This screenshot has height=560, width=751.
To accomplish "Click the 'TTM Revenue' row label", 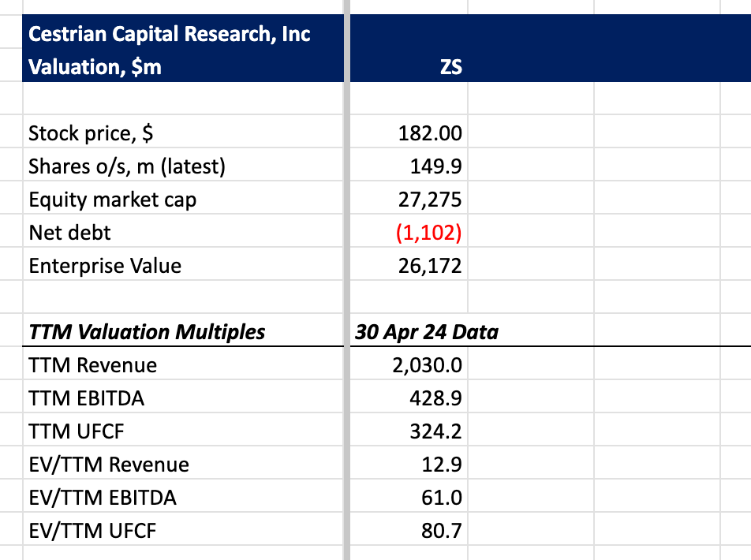I will [x=92, y=365].
